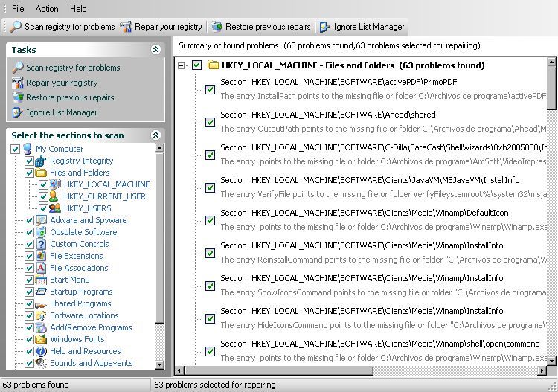Screen dimensions: 558x392
Task: Click the sections tree scrollbar down arrow
Action: [x=159, y=364]
